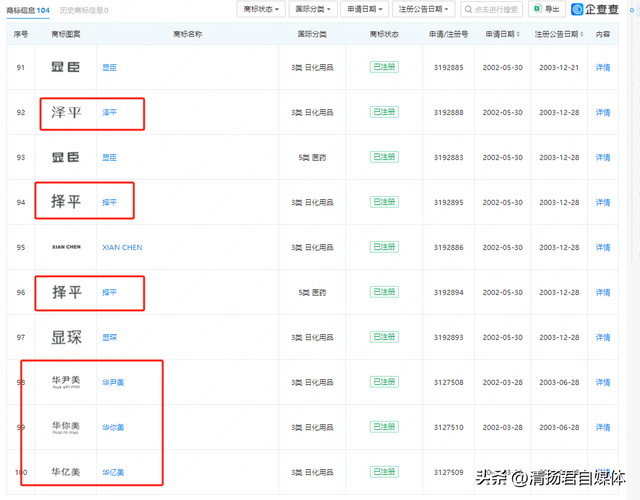Click registration number 3192886

pos(449,247)
